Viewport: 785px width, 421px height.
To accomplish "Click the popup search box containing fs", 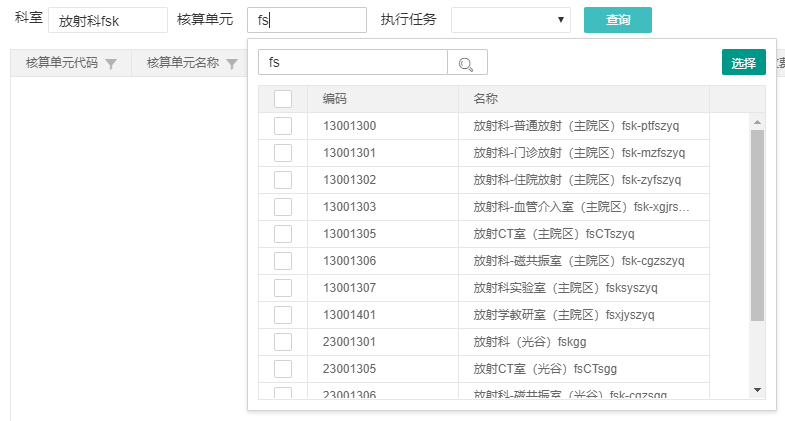I will click(x=352, y=63).
